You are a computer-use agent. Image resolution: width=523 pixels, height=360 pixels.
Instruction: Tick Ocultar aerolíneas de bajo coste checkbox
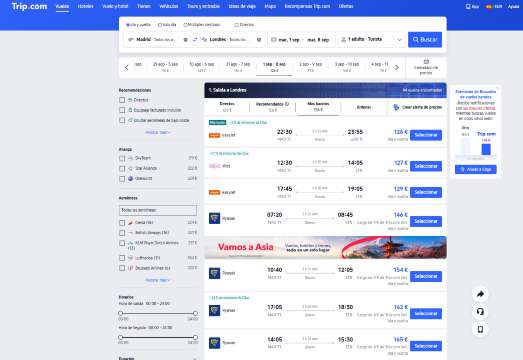click(x=122, y=120)
